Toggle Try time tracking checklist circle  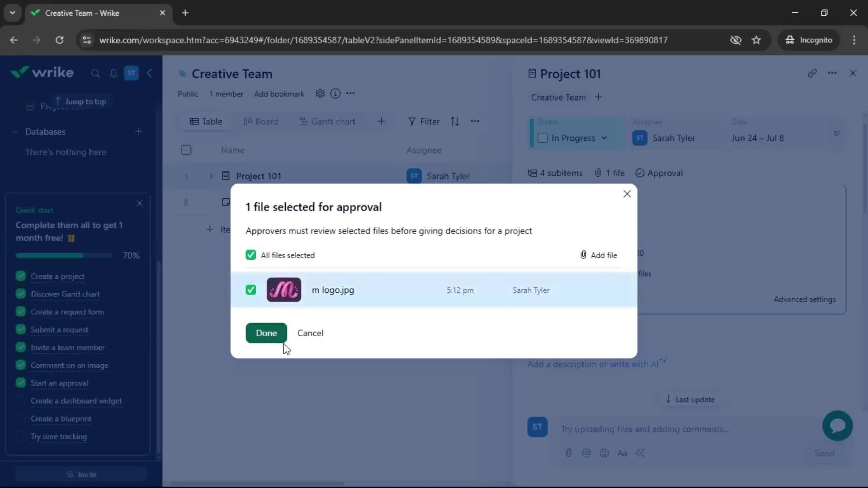pos(21,436)
